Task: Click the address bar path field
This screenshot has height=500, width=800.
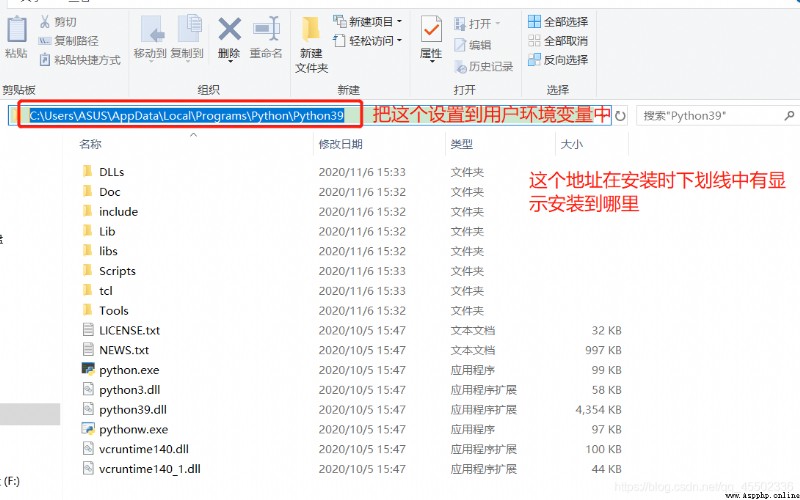Action: [x=310, y=115]
